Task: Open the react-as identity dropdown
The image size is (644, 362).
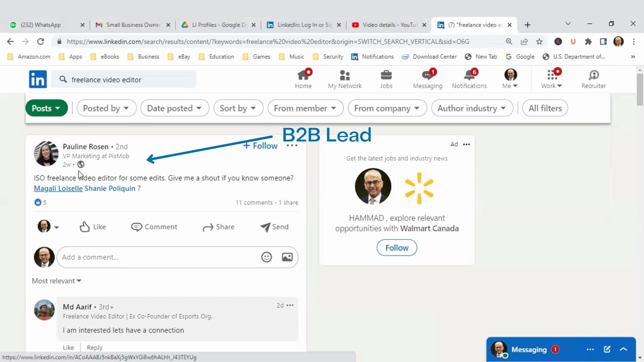Action: (48, 227)
